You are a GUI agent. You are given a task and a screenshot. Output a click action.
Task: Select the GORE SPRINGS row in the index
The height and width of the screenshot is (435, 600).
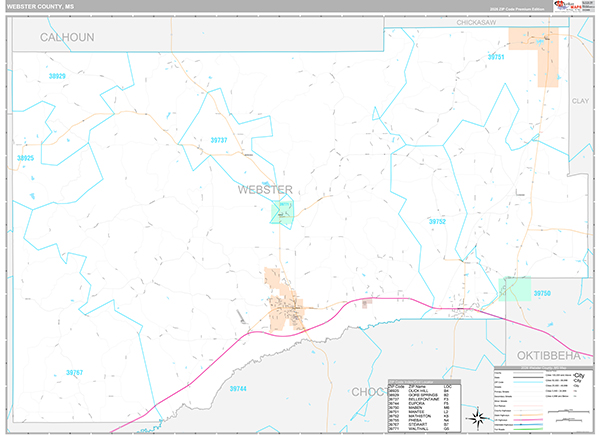click(424, 395)
